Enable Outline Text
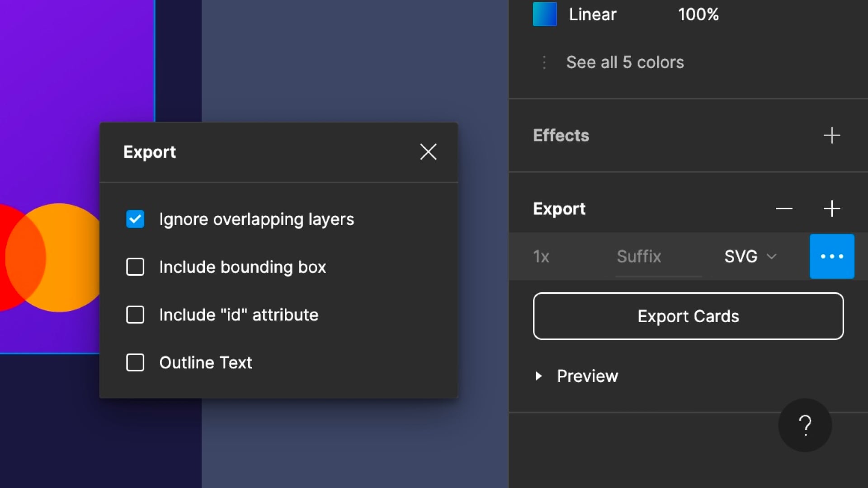Screen dimensions: 868x488 pyautogui.click(x=135, y=362)
